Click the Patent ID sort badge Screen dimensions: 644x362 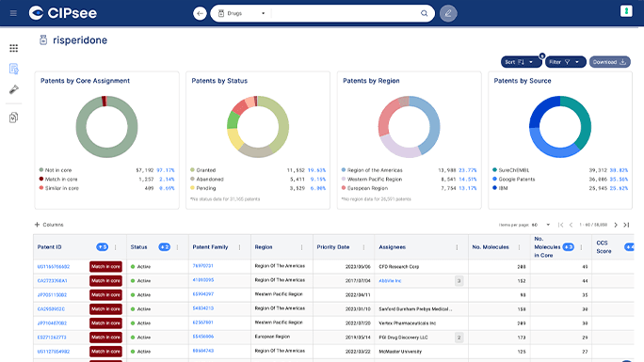coord(102,246)
